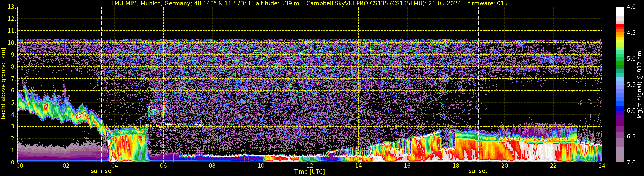Click height axis tick label '4.'

[13, 114]
